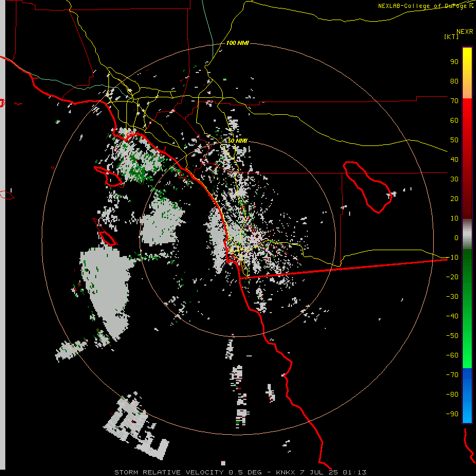Screen dimensions: 476x476
Task: Click the NEXR label above the scale
Action: pyautogui.click(x=464, y=32)
